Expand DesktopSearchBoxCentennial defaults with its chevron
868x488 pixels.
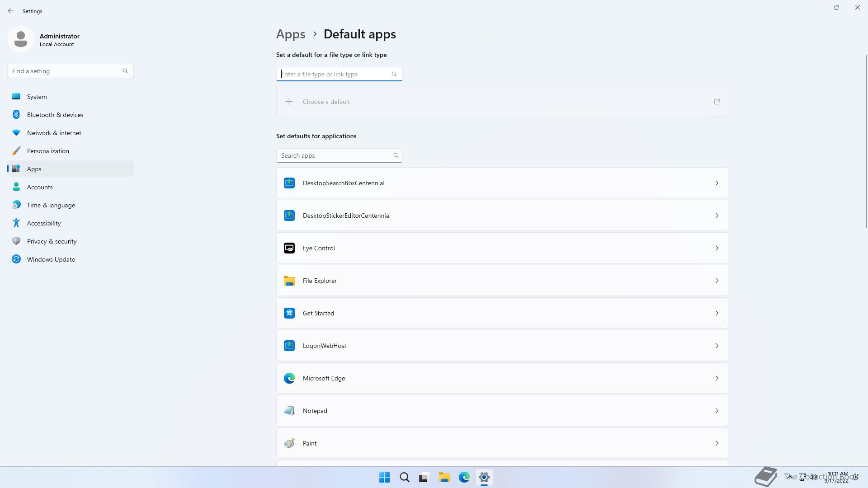tap(717, 183)
